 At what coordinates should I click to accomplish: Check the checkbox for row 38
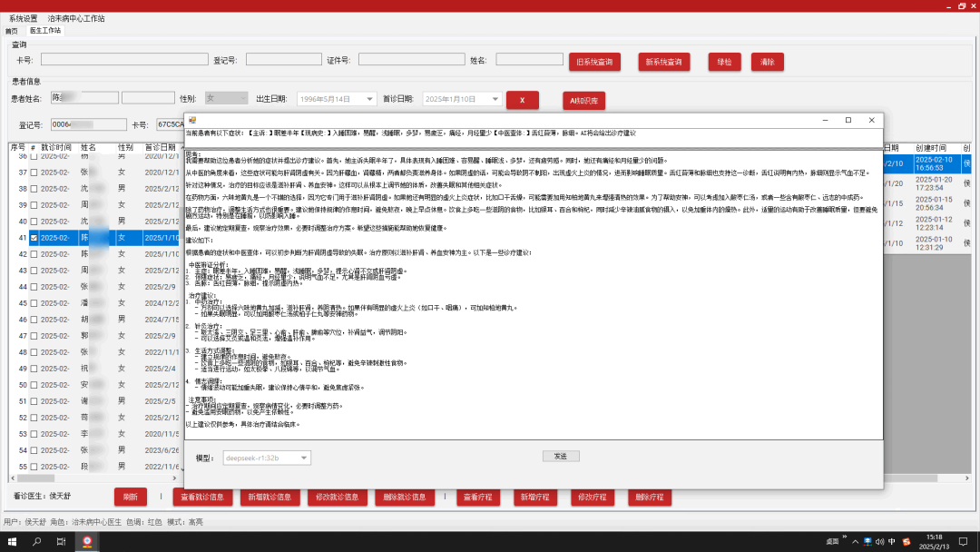(34, 189)
